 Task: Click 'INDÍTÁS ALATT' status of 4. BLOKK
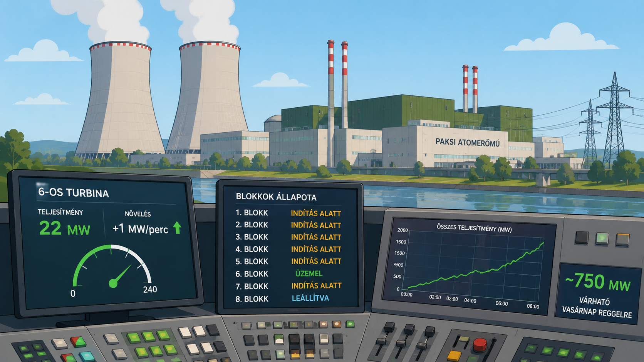(x=316, y=249)
